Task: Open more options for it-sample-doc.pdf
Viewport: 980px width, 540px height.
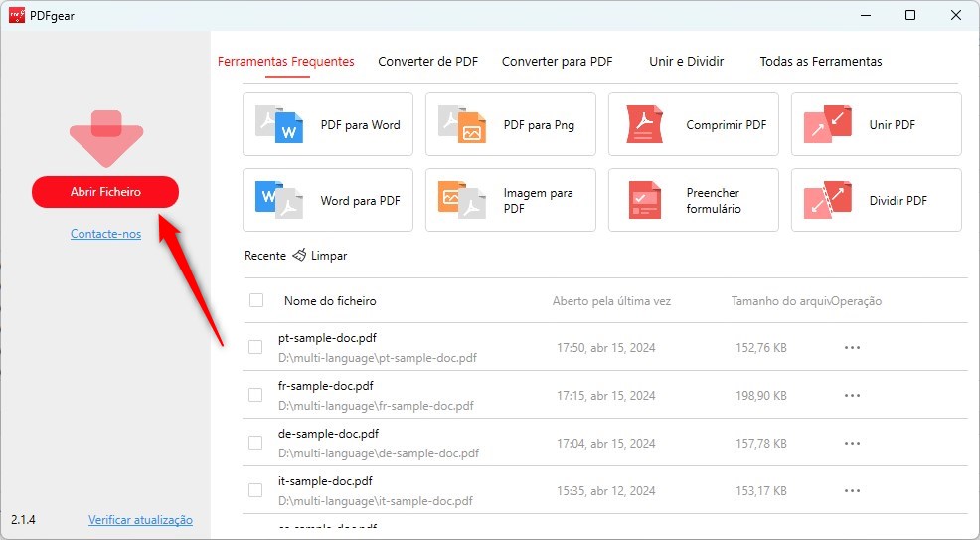Action: [852, 490]
